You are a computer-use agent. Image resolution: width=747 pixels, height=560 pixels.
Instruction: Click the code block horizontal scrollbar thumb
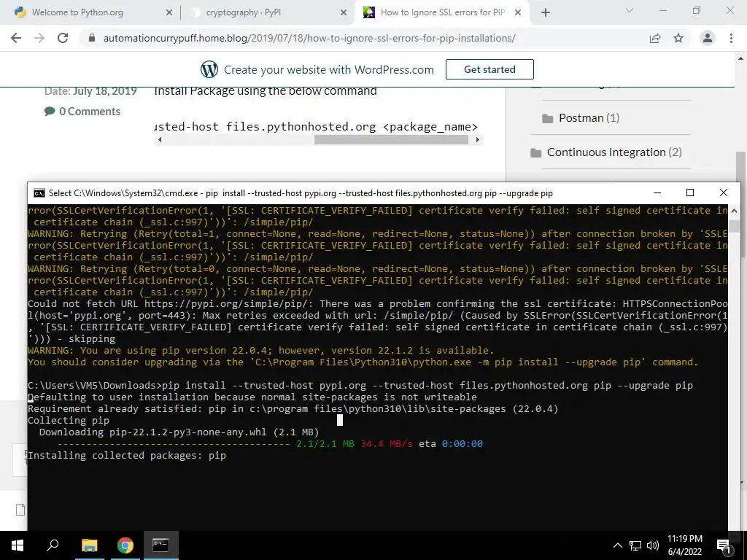click(391, 139)
